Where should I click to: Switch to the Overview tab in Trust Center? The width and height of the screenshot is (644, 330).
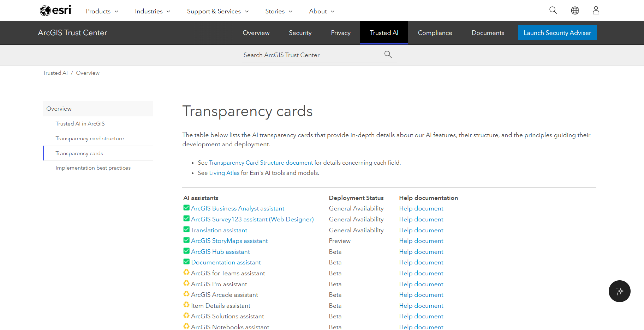(256, 33)
